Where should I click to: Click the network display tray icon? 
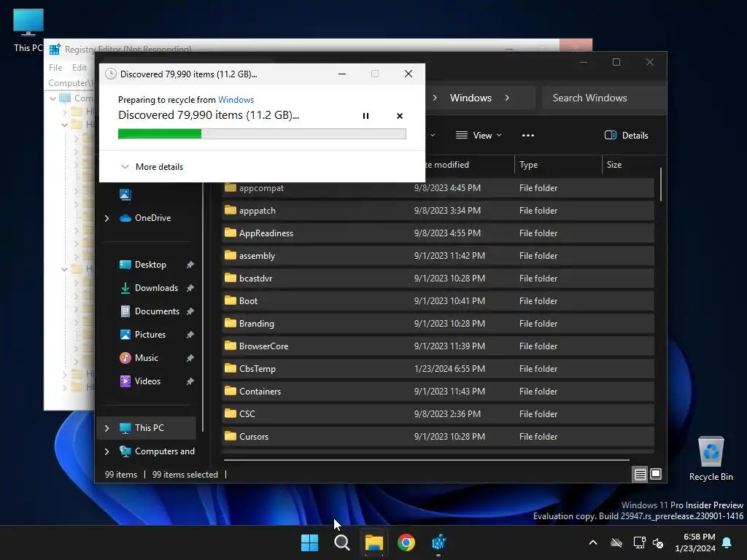639,542
